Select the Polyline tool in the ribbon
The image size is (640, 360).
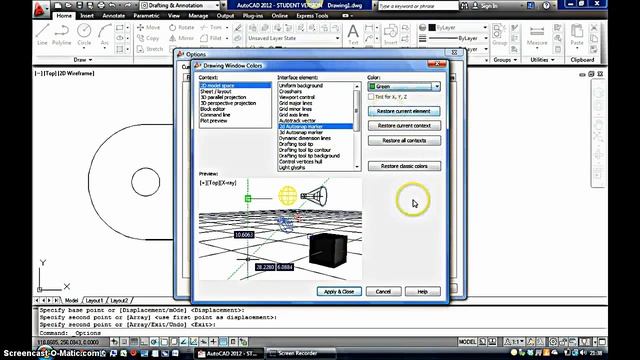click(62, 34)
